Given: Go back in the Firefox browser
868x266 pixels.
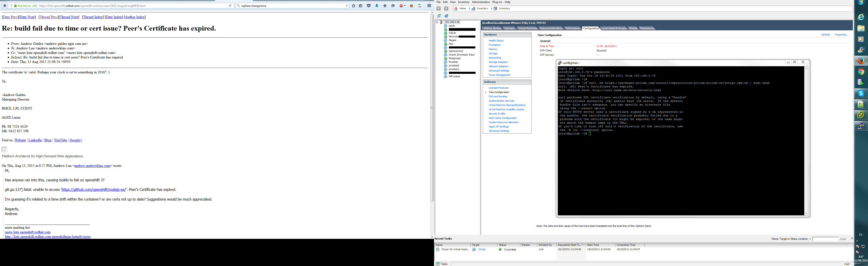Looking at the screenshot, I should [x=5, y=6].
